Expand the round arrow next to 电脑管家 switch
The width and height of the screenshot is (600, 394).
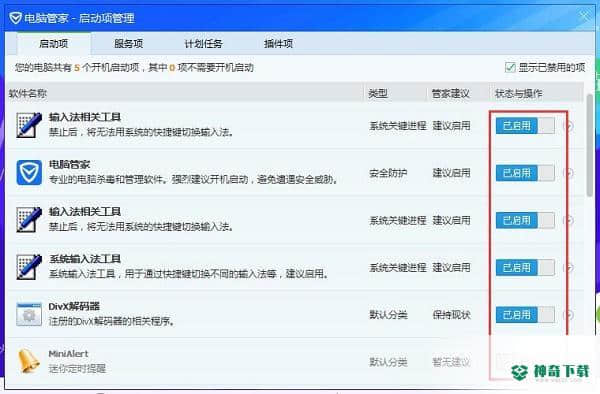(569, 173)
